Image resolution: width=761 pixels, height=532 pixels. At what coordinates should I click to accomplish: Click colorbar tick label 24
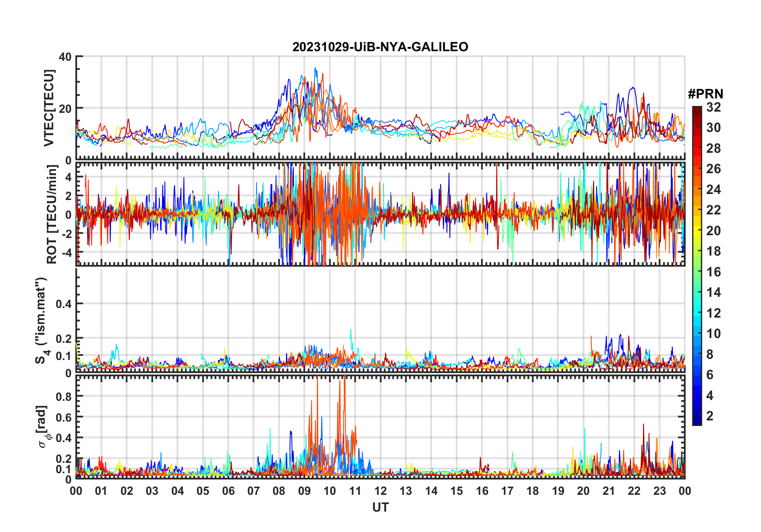[713, 190]
